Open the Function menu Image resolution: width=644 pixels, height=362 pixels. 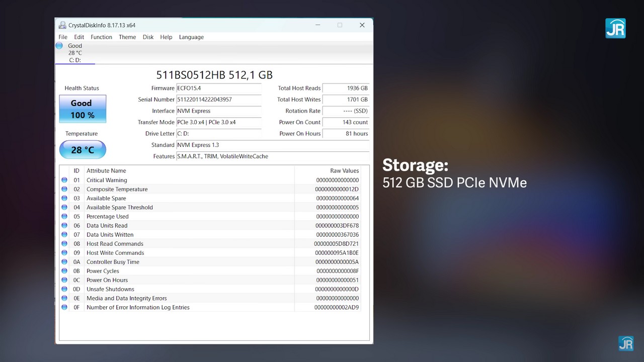point(101,37)
